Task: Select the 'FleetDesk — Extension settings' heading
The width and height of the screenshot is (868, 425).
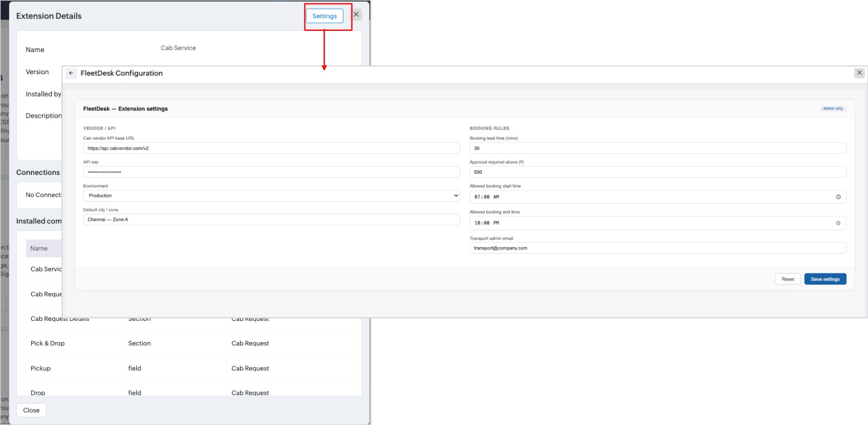Action: [x=125, y=109]
